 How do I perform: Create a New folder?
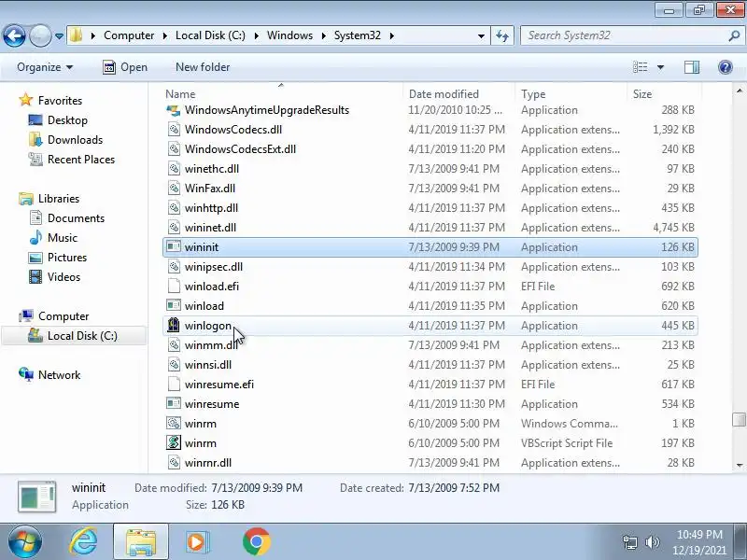click(203, 67)
